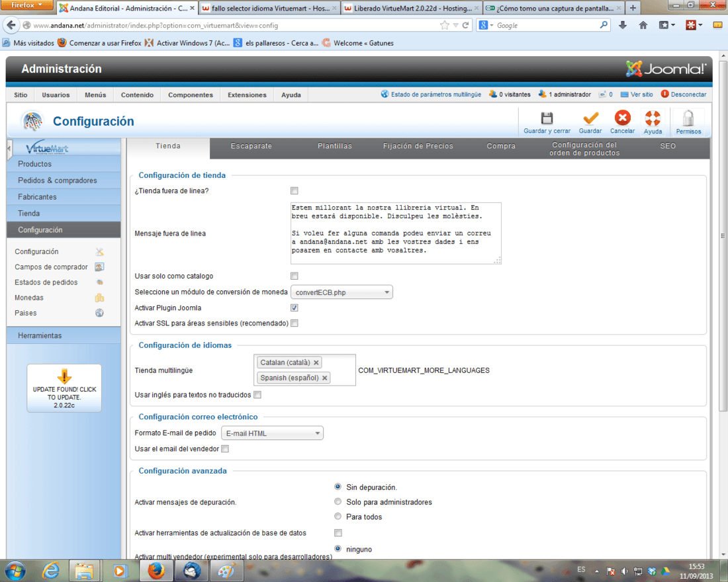
Task: Click UPDATE FOUND! CLICK TO UPDATE button
Action: (64, 388)
